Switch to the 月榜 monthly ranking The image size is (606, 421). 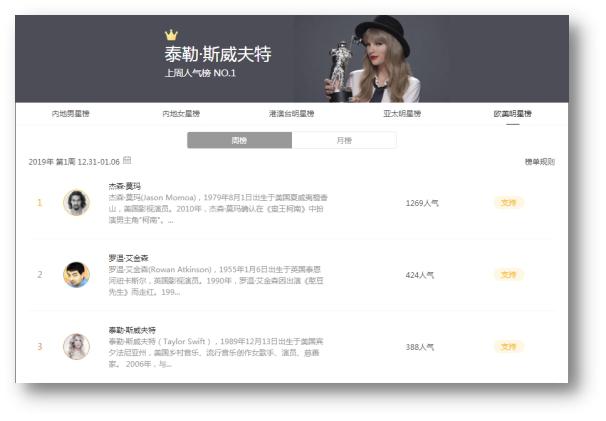(x=344, y=140)
